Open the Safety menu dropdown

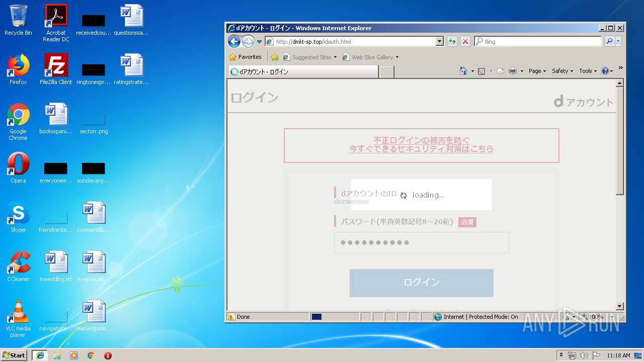[562, 71]
